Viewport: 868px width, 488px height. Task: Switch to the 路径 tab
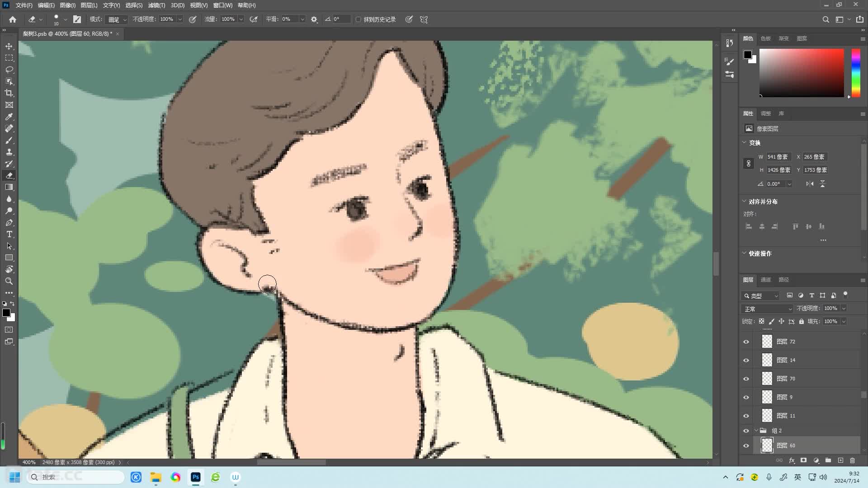coord(783,280)
